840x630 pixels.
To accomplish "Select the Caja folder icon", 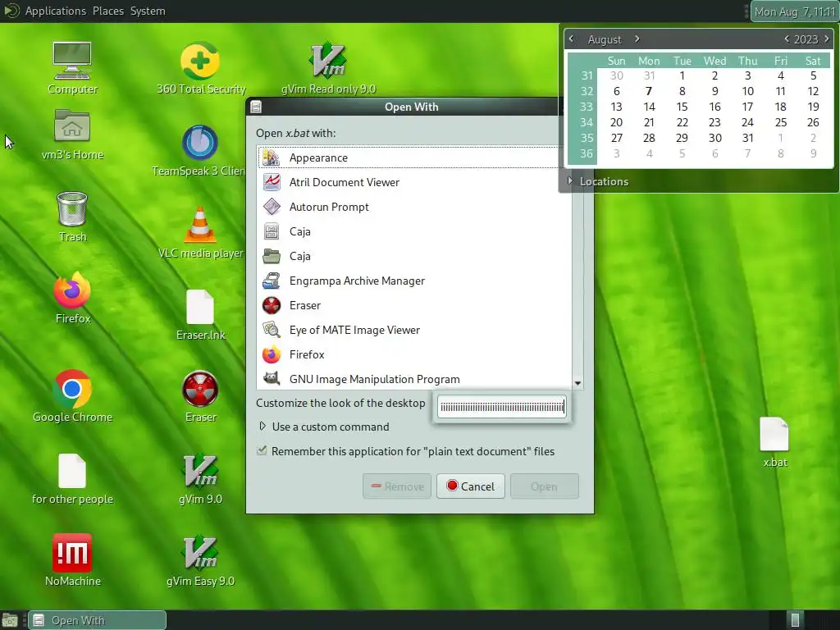I will click(272, 256).
